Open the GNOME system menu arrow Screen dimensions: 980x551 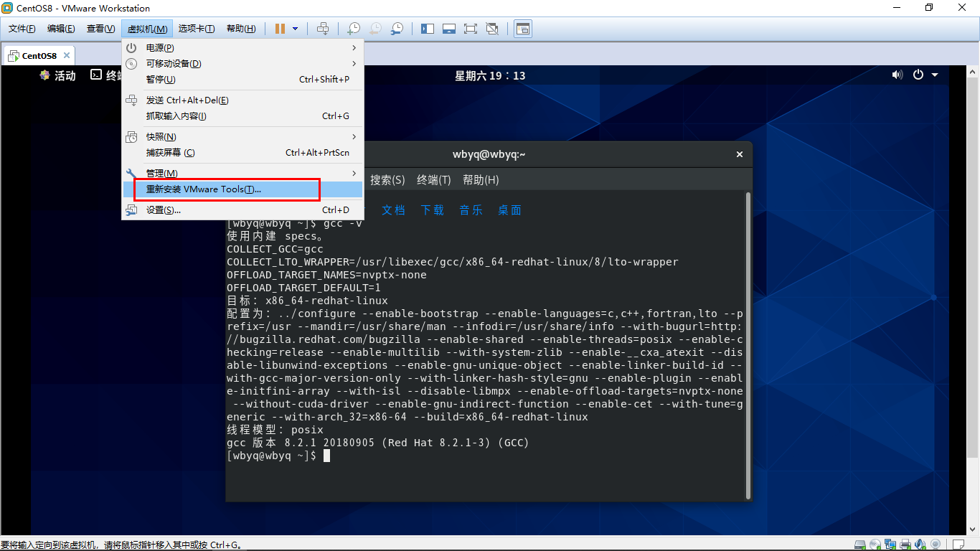(x=935, y=75)
